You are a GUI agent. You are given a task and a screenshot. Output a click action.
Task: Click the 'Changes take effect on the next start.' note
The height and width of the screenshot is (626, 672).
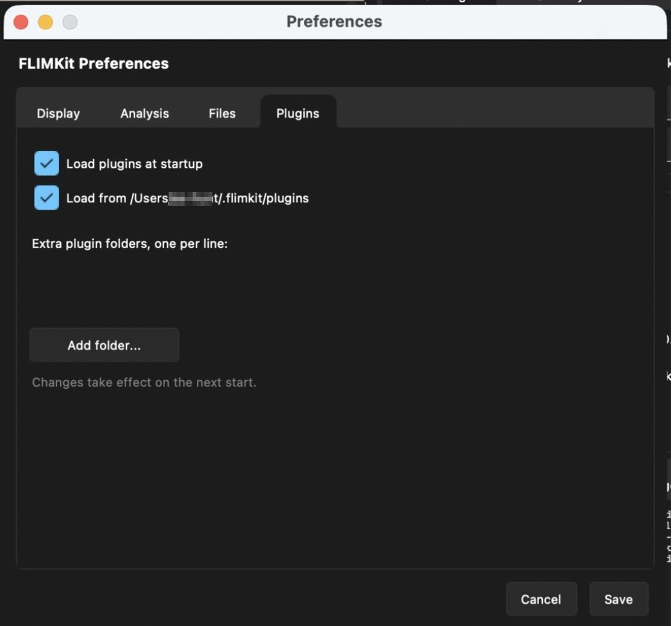pos(144,382)
